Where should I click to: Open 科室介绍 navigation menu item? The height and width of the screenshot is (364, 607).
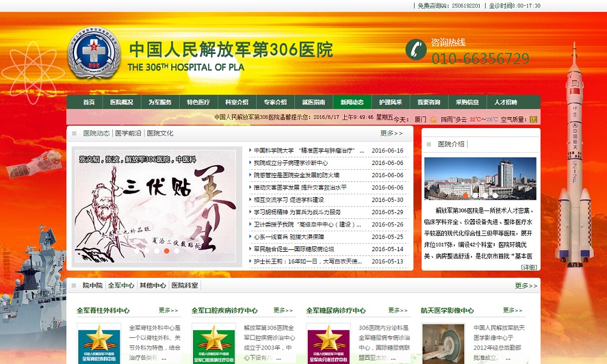coord(237,102)
